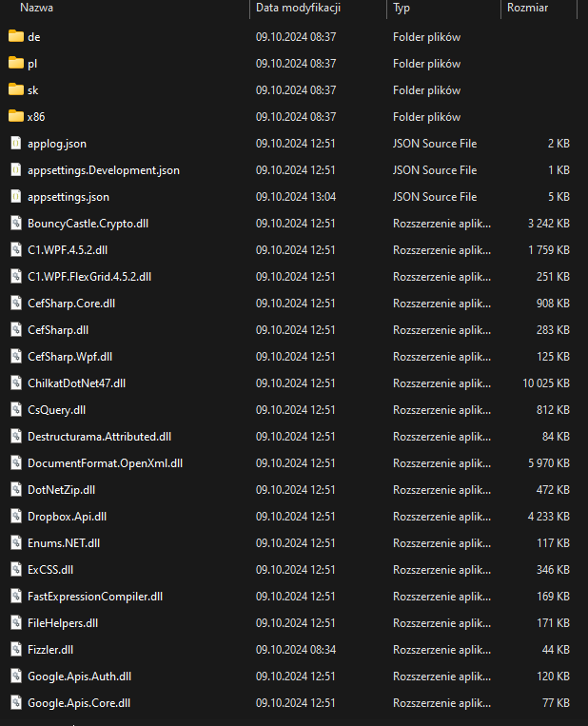This screenshot has height=726, width=588.
Task: Click the de folder icon
Action: click(x=16, y=36)
